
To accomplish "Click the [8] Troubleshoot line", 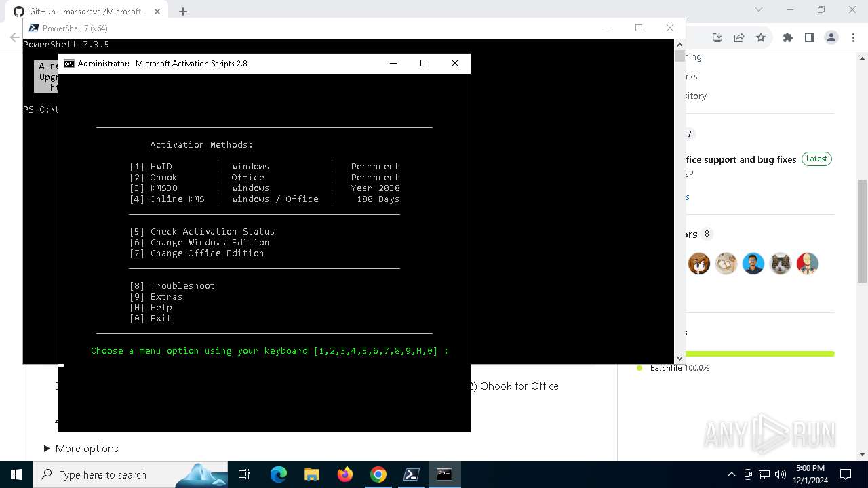I will (172, 285).
